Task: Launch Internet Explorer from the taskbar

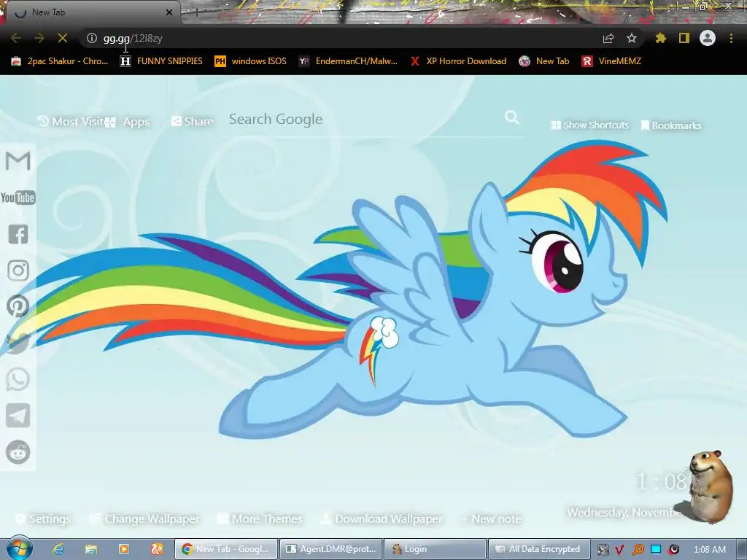Action: (58, 549)
